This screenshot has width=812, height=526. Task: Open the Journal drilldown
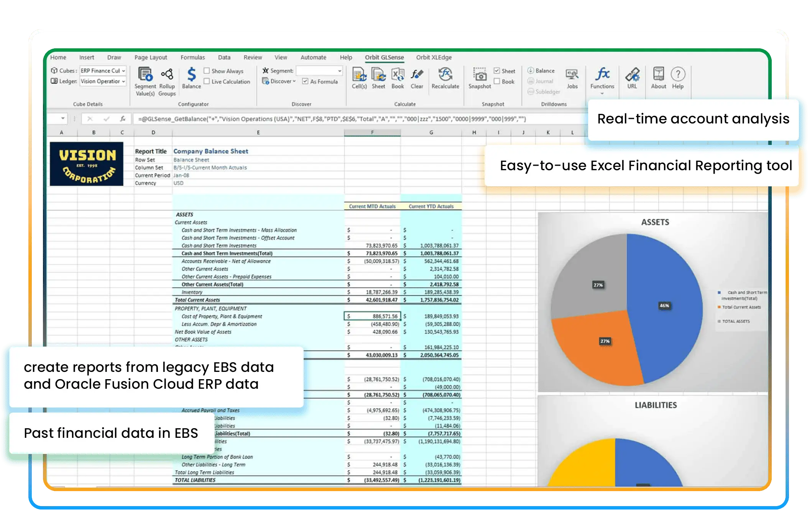click(x=540, y=81)
